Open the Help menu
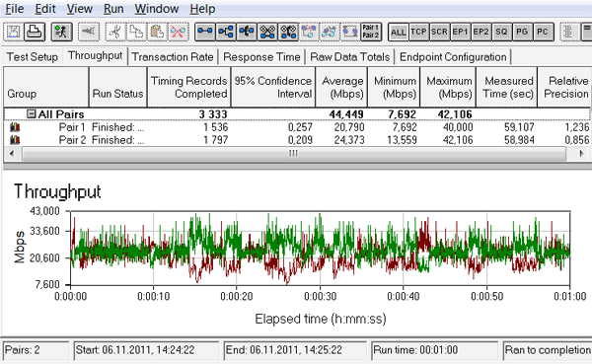The height and width of the screenshot is (364, 592). [202, 9]
